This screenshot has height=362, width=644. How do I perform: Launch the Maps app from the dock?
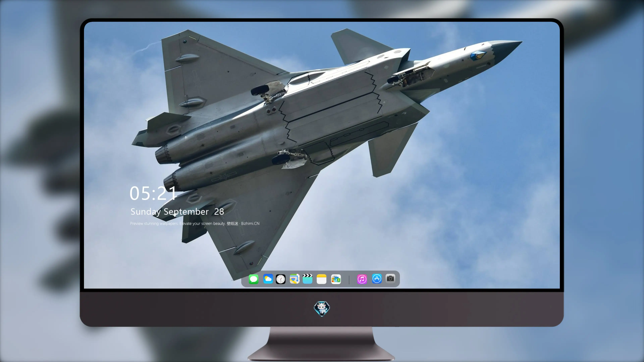click(294, 279)
